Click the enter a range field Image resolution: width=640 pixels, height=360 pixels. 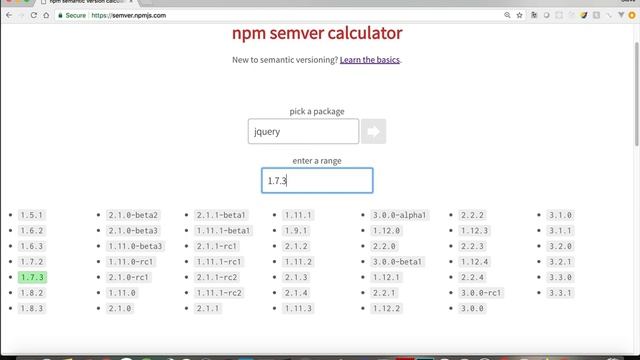pos(317,180)
